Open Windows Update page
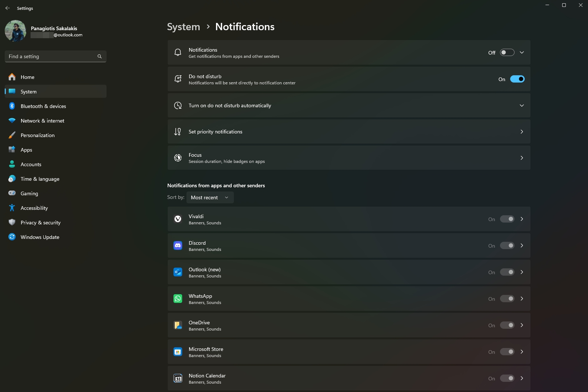The image size is (588, 392). pos(56,237)
